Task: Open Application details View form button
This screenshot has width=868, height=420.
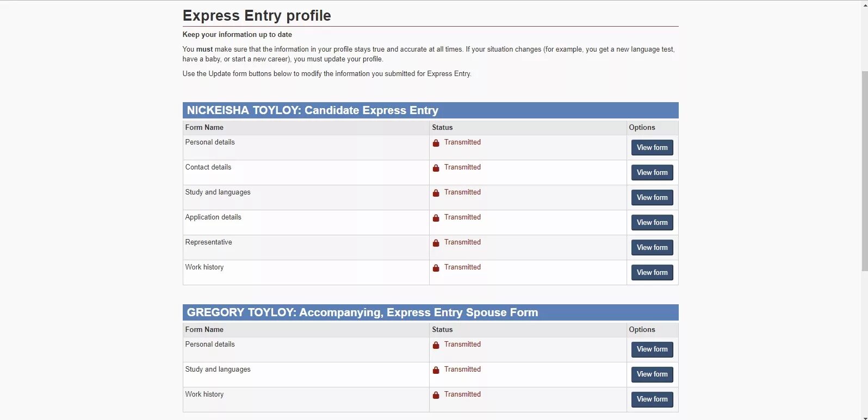Action: click(x=652, y=223)
